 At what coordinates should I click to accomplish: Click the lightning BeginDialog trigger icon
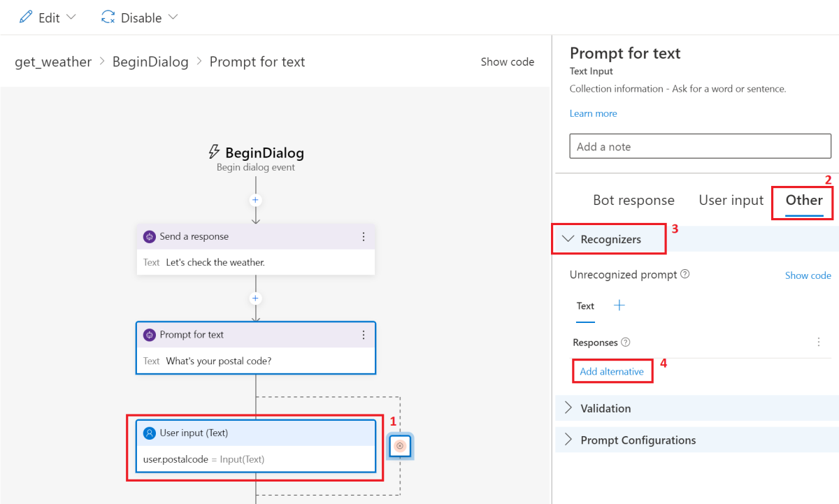click(x=215, y=152)
